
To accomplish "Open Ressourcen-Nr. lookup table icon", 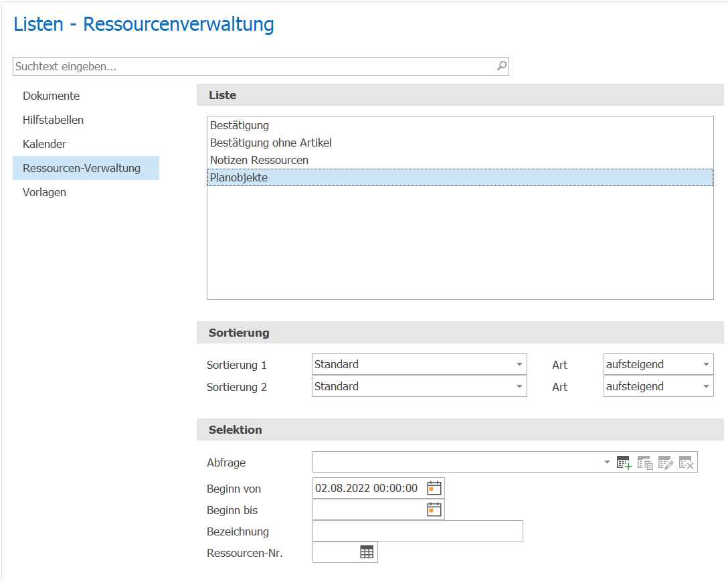I will click(x=367, y=552).
